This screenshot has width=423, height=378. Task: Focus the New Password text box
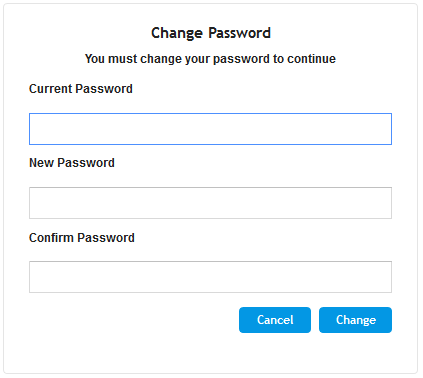210,203
